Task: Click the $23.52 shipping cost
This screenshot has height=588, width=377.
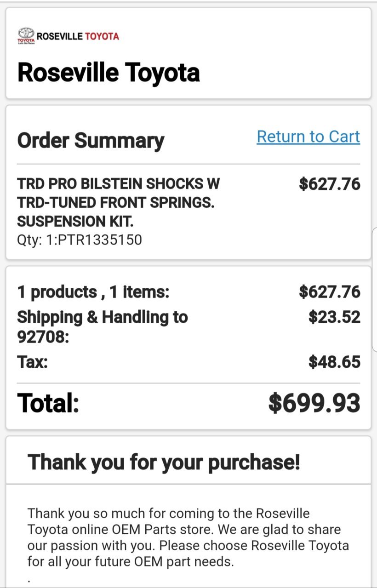Action: [334, 317]
